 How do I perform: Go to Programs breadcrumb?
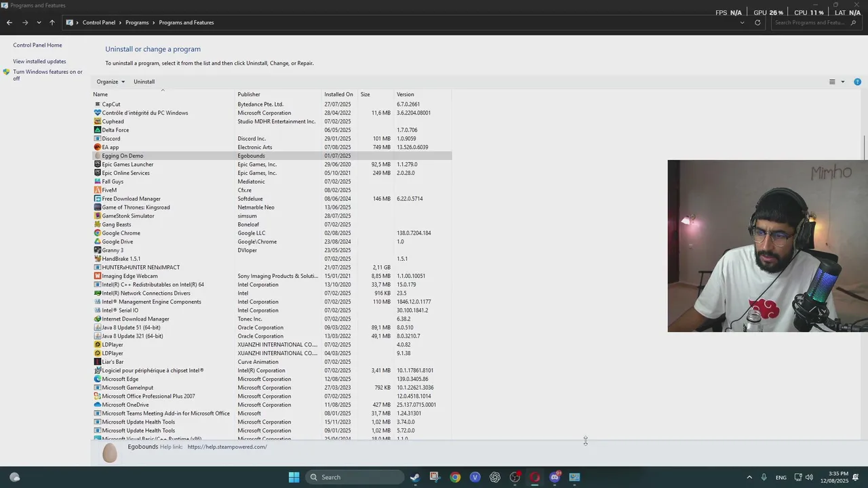137,22
